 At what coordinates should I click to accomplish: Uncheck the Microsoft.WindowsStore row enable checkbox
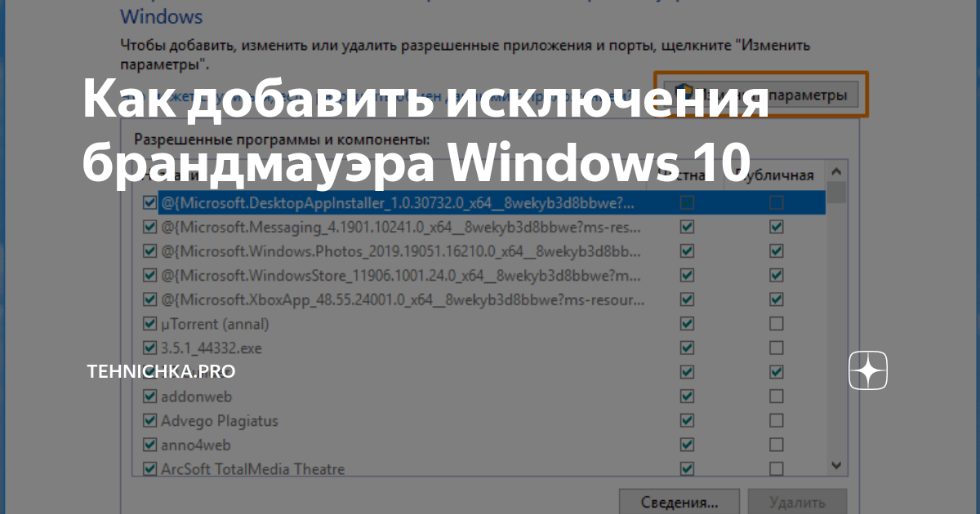[149, 275]
